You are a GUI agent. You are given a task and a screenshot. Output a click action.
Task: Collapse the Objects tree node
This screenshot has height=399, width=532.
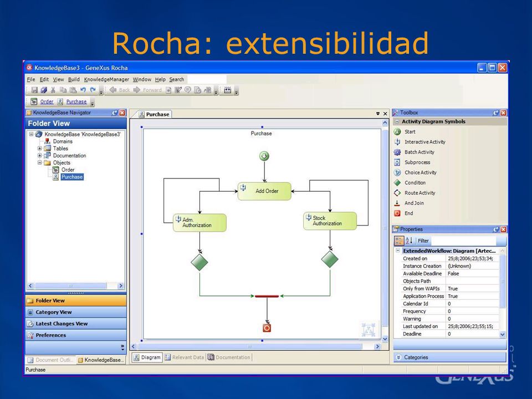40,162
